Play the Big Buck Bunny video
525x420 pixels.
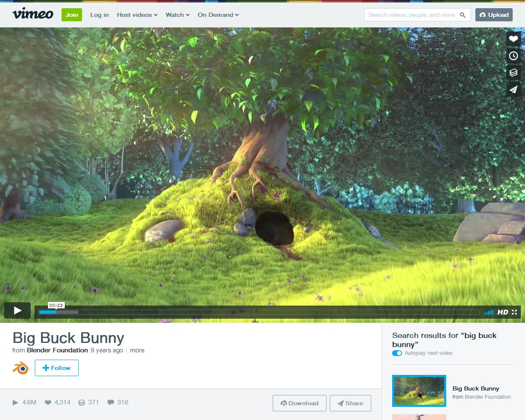coord(17,310)
